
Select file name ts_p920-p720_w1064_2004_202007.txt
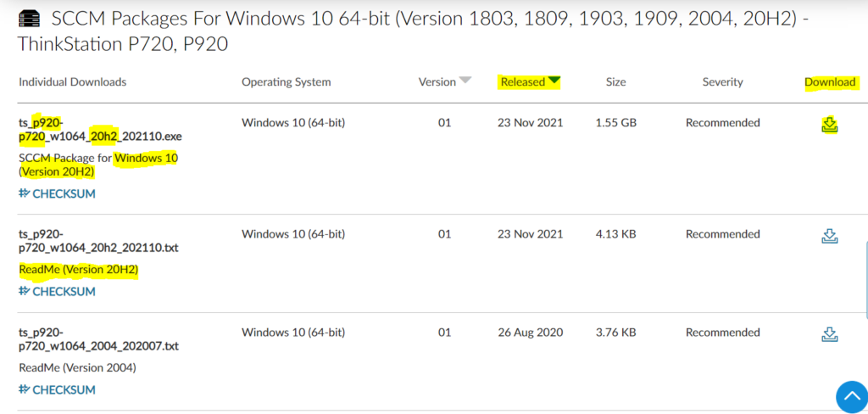coord(98,339)
